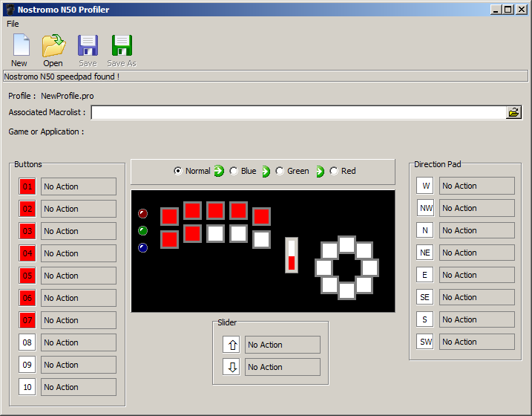Click No Action field for SW direction
The width and height of the screenshot is (532, 416).
point(477,342)
